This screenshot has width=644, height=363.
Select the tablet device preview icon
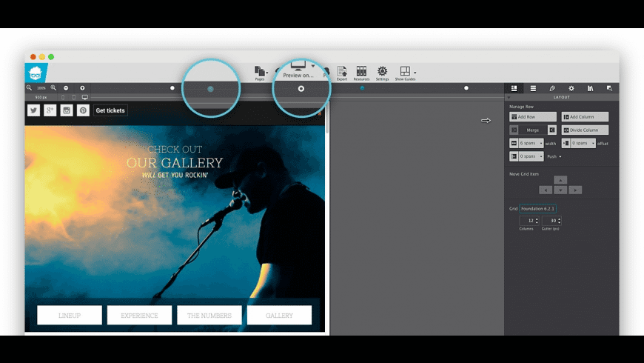(x=73, y=98)
